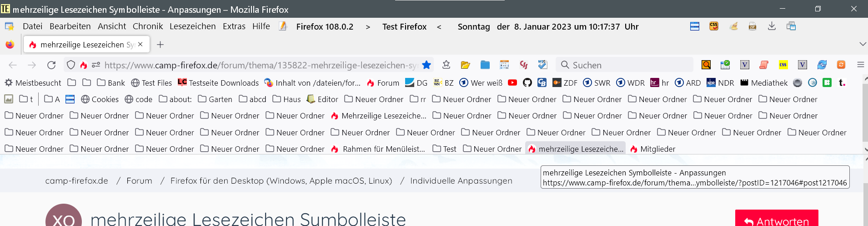
Task: Reload the current page
Action: [51, 65]
